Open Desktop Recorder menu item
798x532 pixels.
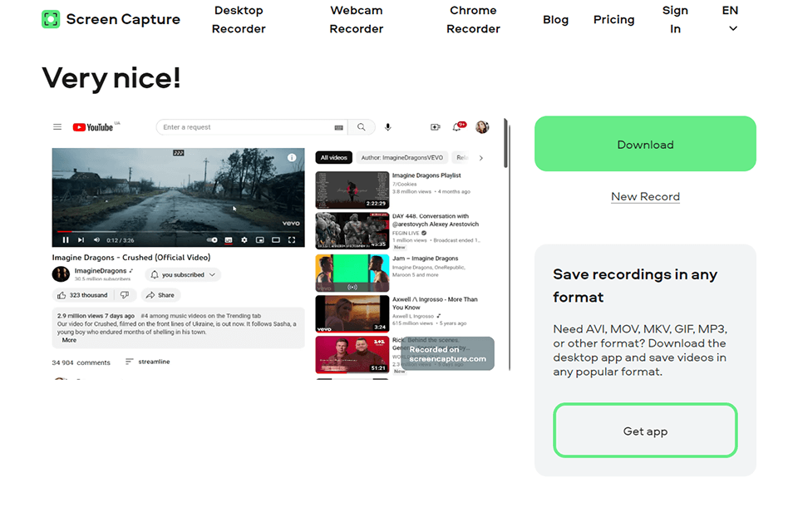click(x=239, y=20)
